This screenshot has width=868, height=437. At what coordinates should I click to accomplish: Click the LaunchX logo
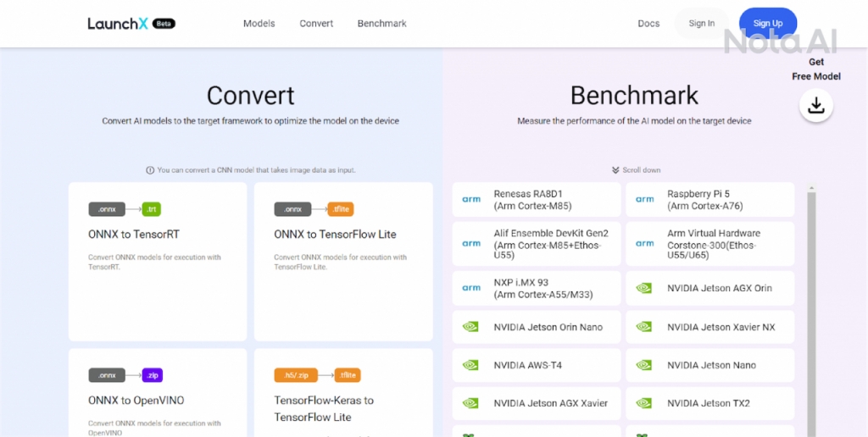[117, 23]
